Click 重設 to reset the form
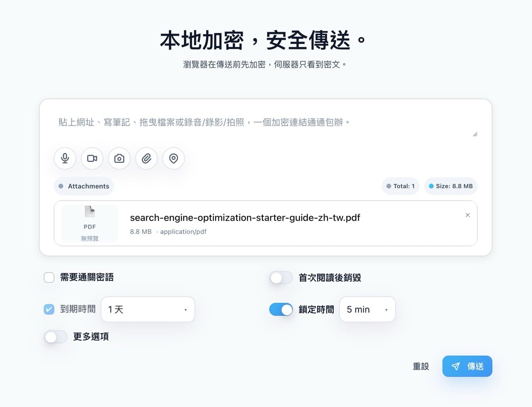Screen dimensions: 532x407 (x=420, y=366)
